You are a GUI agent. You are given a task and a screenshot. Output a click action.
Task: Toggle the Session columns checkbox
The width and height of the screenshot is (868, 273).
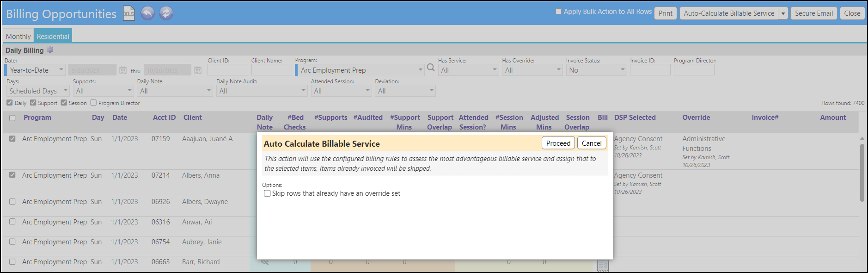click(x=64, y=103)
